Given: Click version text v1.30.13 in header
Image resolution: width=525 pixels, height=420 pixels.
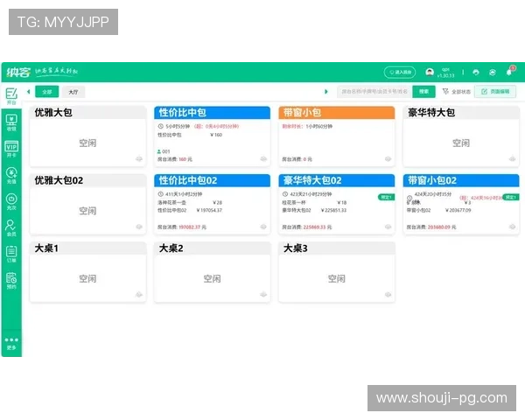Looking at the screenshot, I should [445, 76].
